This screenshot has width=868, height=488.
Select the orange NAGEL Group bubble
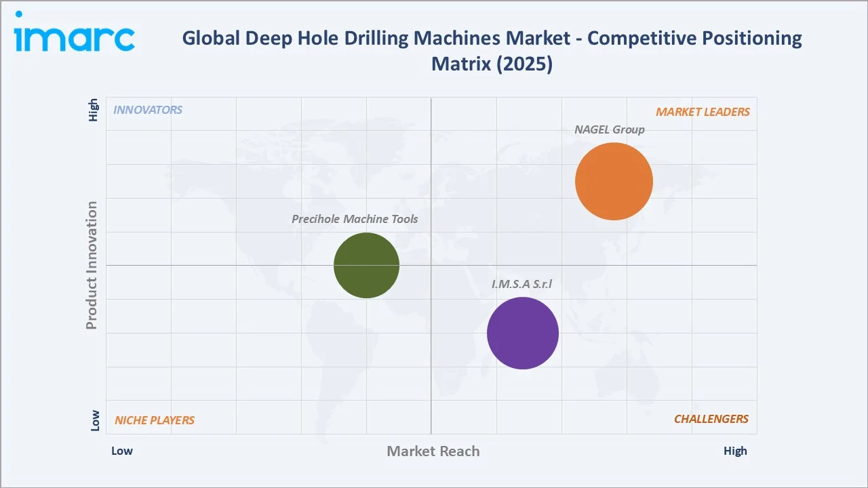614,181
